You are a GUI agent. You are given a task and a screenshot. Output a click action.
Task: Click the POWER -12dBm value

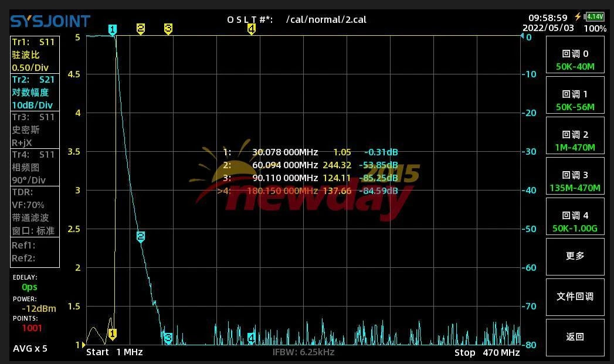(39, 308)
